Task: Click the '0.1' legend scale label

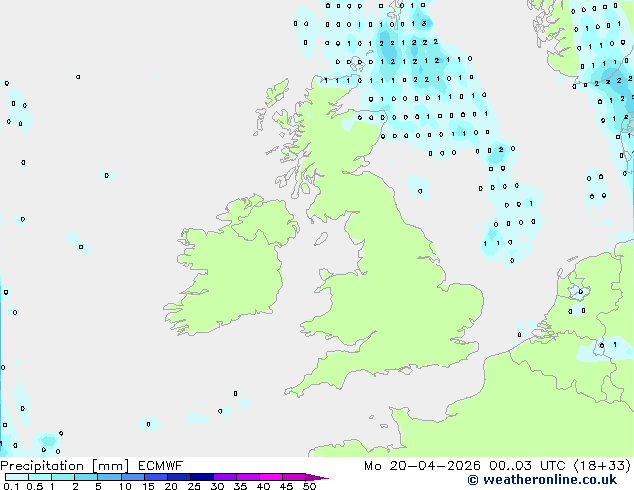Action: (x=11, y=486)
